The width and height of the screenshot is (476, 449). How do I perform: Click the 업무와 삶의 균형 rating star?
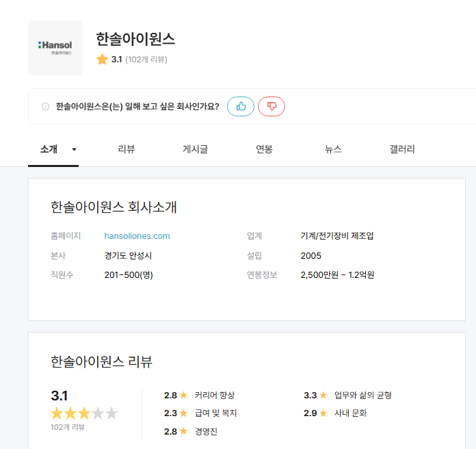click(x=323, y=395)
